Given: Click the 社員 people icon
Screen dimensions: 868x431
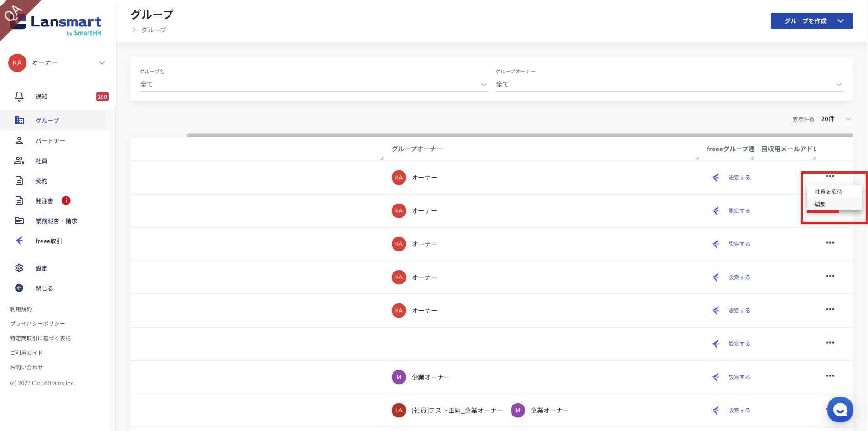Looking at the screenshot, I should pos(19,160).
